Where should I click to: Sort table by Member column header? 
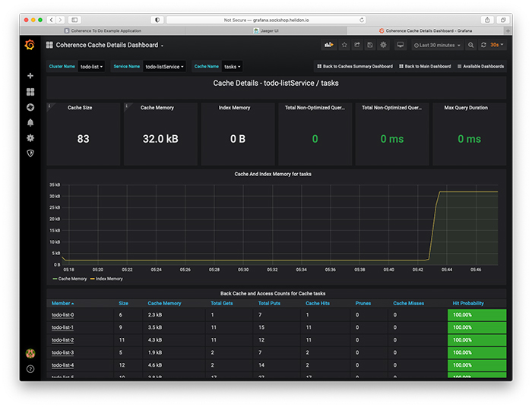coord(63,303)
